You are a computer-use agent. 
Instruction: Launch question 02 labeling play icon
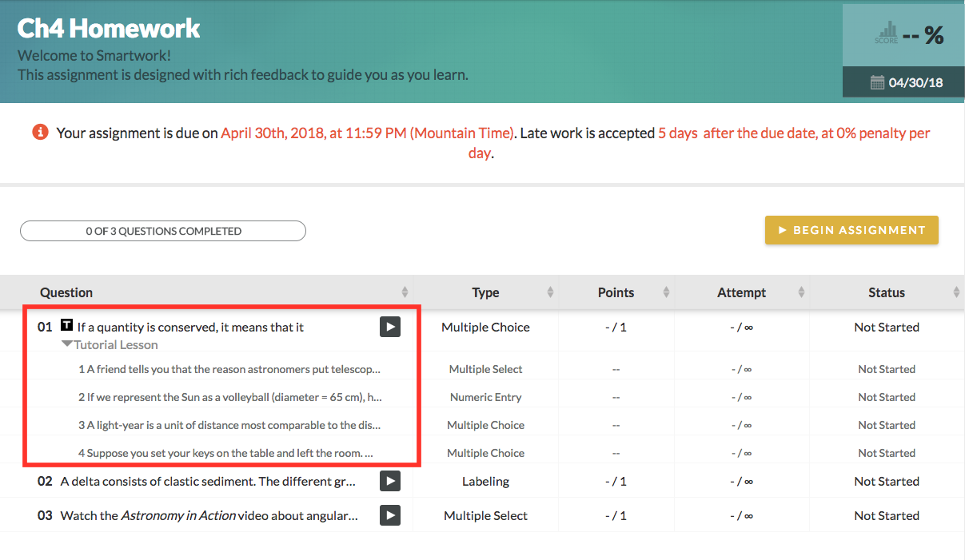click(389, 481)
